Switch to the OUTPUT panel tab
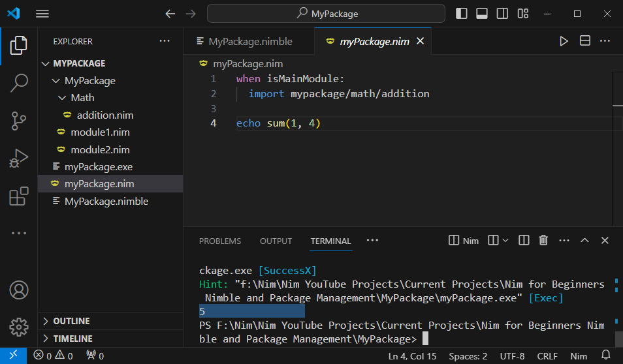 (276, 241)
